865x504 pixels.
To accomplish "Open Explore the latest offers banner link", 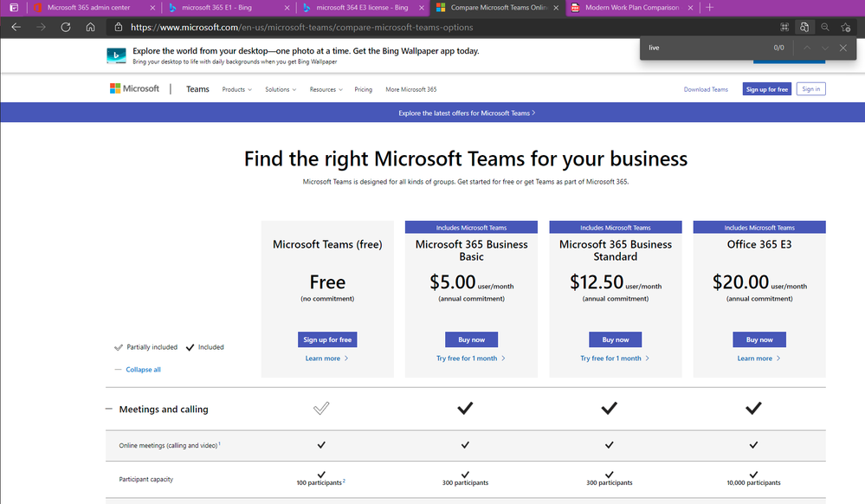I will (x=467, y=113).
